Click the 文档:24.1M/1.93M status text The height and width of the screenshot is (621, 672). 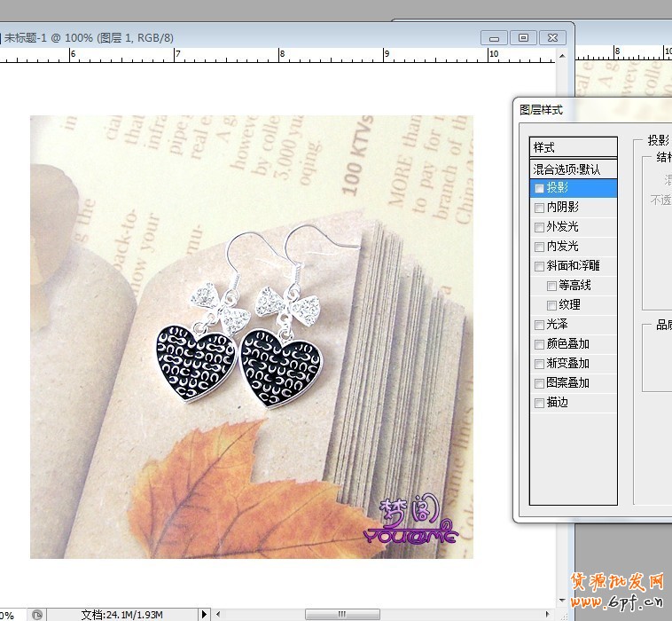(x=122, y=615)
